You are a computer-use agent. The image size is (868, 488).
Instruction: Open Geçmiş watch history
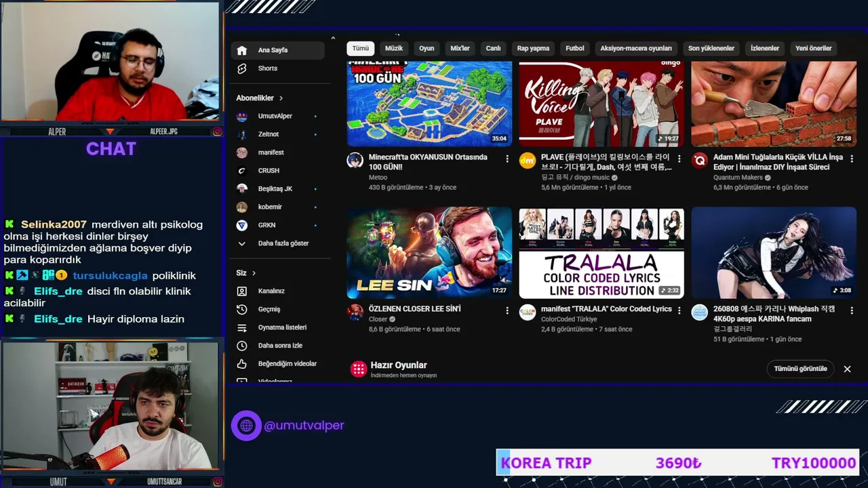click(x=278, y=309)
